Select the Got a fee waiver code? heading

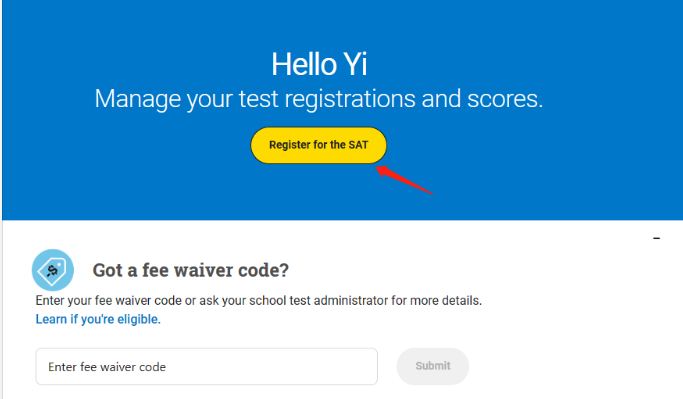pyautogui.click(x=190, y=270)
